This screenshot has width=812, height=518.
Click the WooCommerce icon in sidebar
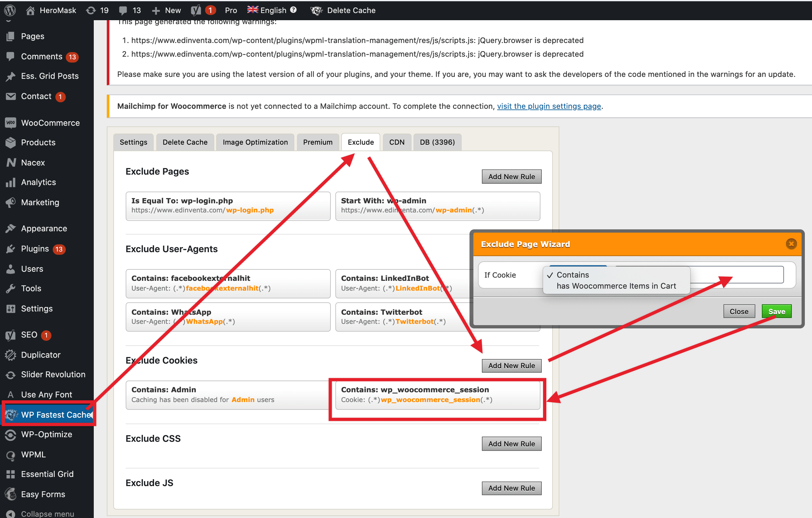coord(10,123)
